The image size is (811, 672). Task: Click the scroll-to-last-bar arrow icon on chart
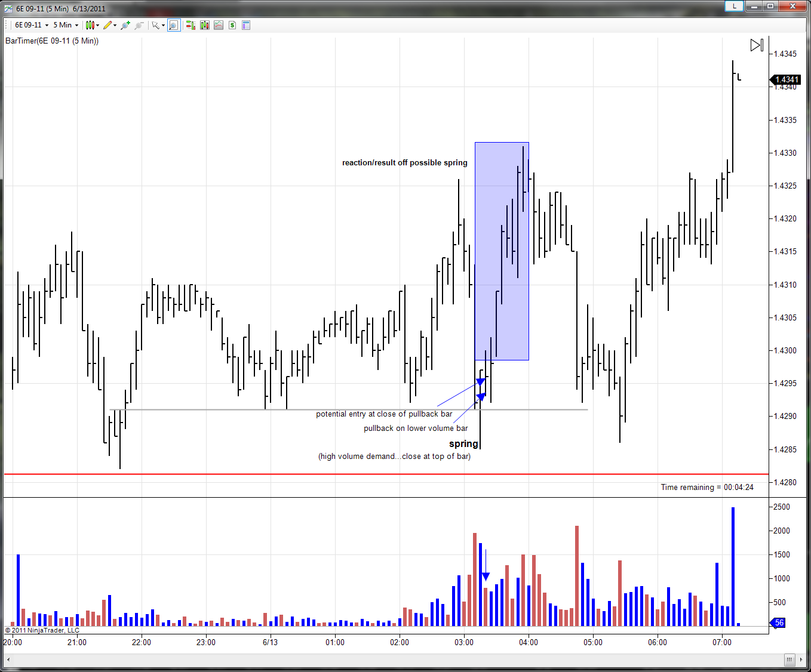(757, 45)
